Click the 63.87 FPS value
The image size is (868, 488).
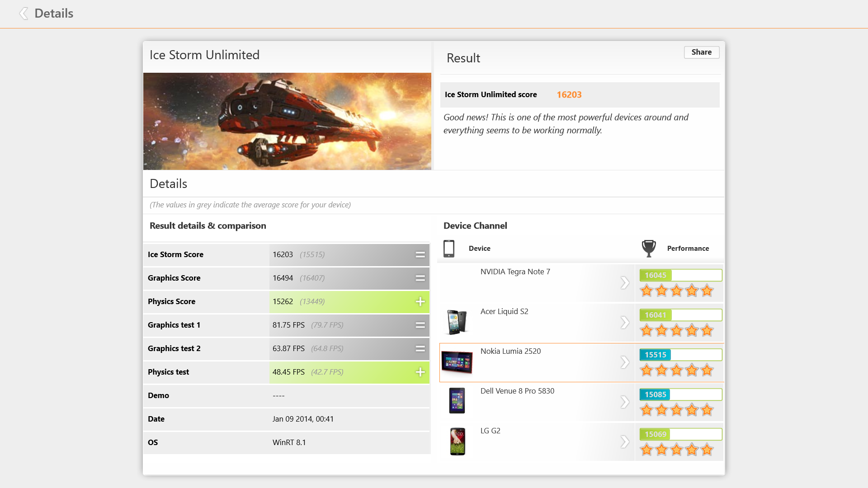288,348
